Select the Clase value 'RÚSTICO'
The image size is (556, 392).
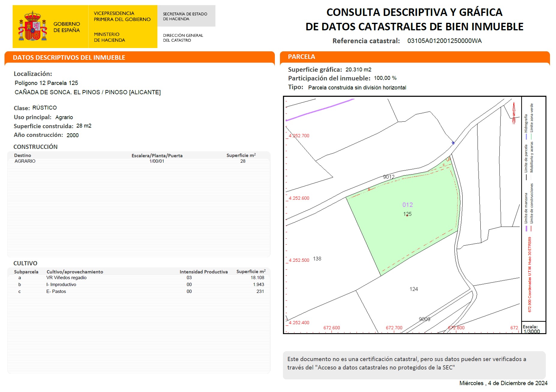(44, 107)
